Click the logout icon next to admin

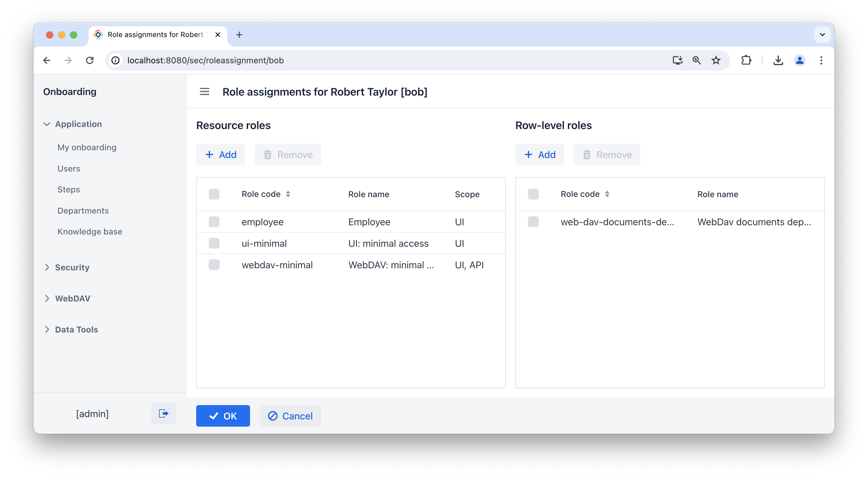pyautogui.click(x=164, y=413)
